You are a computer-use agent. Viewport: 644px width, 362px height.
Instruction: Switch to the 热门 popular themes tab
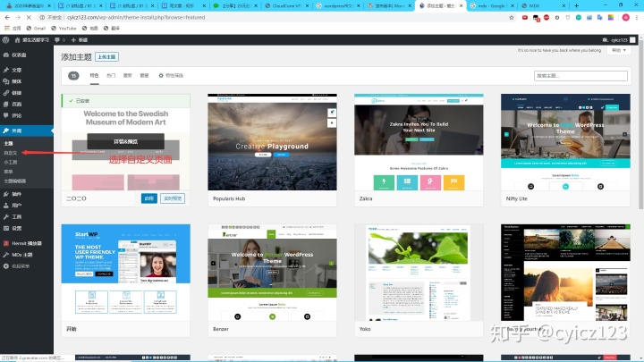tap(111, 76)
